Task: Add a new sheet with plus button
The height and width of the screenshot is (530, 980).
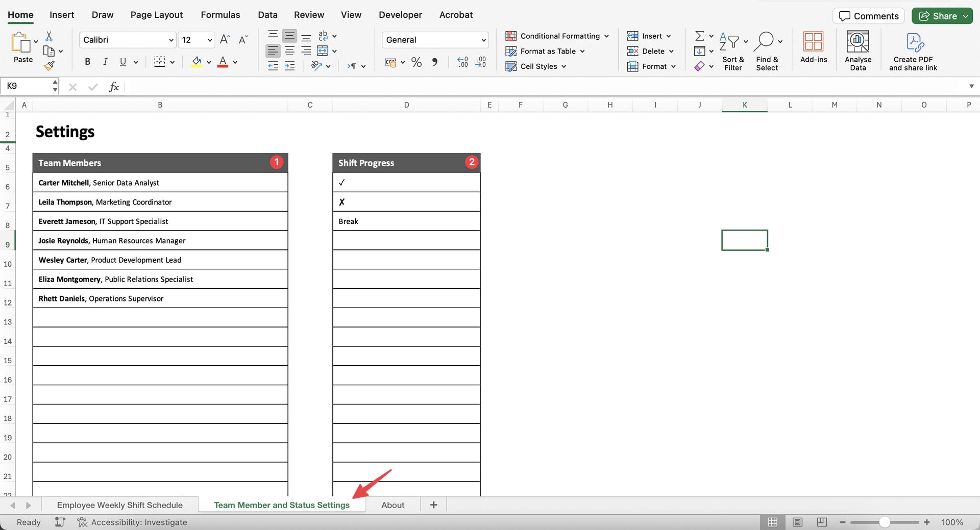Action: tap(433, 505)
